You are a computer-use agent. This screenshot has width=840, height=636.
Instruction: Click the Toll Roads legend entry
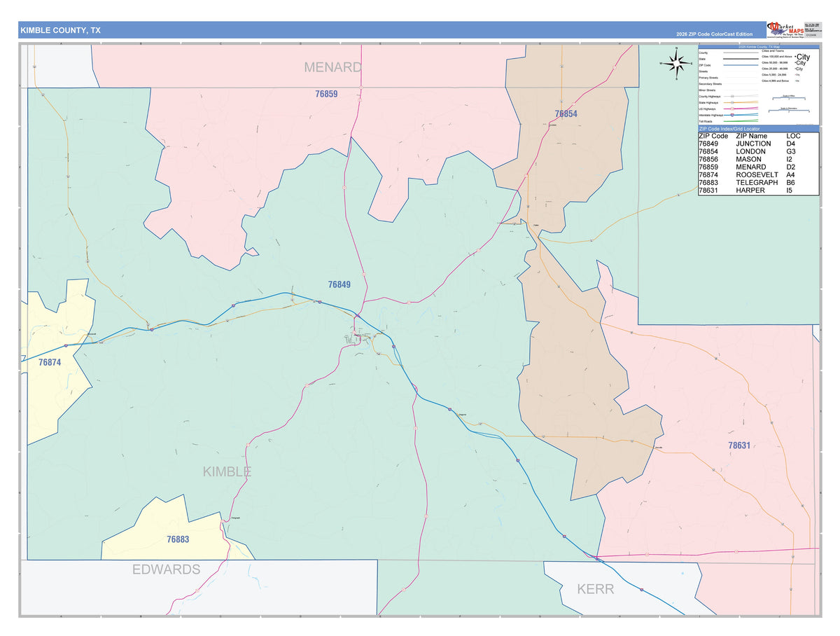tap(706, 121)
